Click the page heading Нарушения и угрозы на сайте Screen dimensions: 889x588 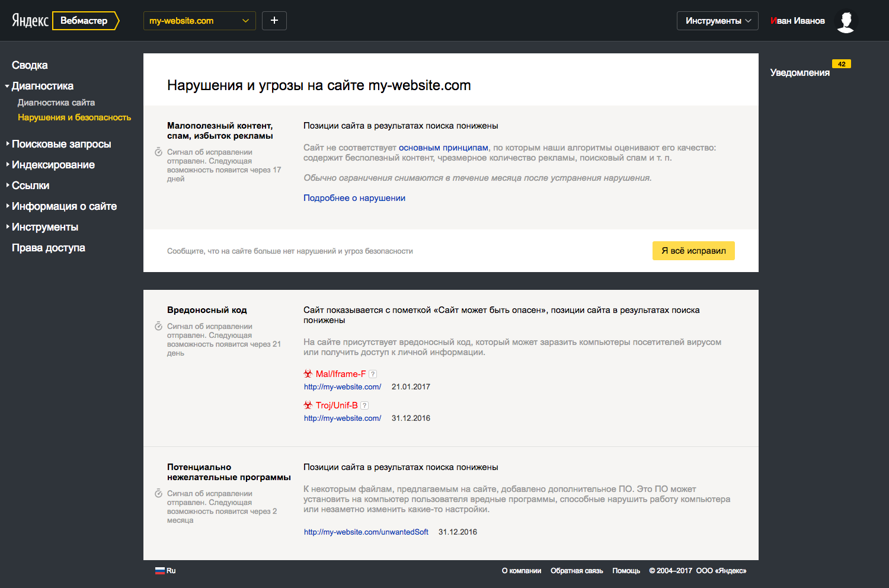[x=319, y=85]
